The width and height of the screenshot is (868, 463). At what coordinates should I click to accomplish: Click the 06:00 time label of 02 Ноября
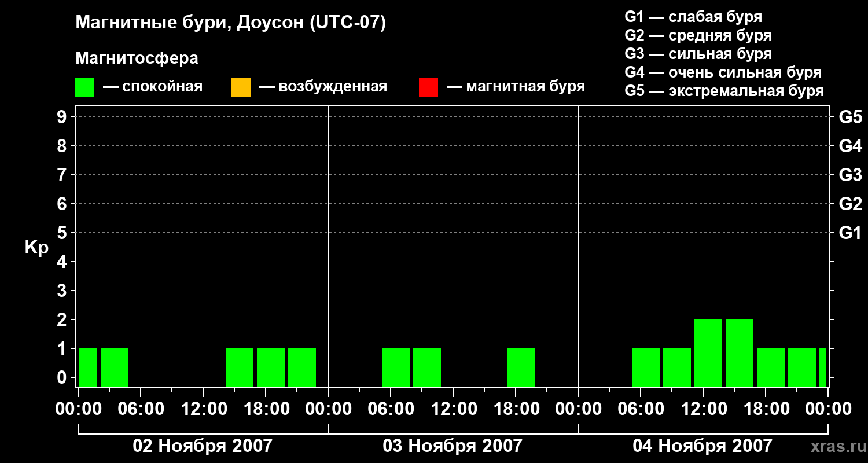(x=141, y=409)
